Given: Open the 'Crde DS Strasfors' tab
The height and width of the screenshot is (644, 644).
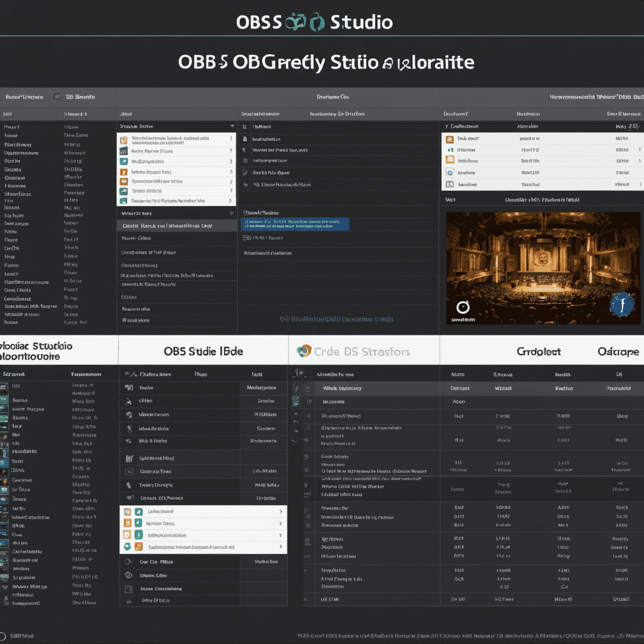Looking at the screenshot, I should coord(364,351).
